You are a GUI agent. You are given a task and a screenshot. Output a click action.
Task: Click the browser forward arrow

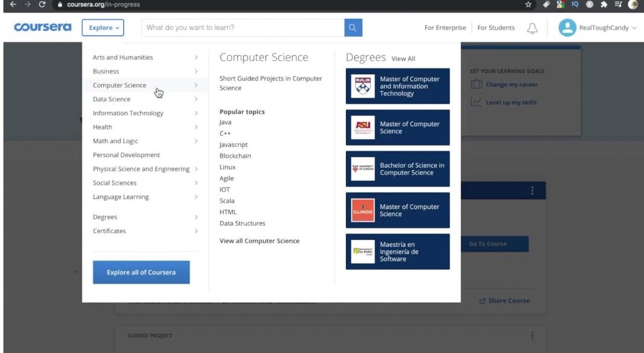pos(28,4)
